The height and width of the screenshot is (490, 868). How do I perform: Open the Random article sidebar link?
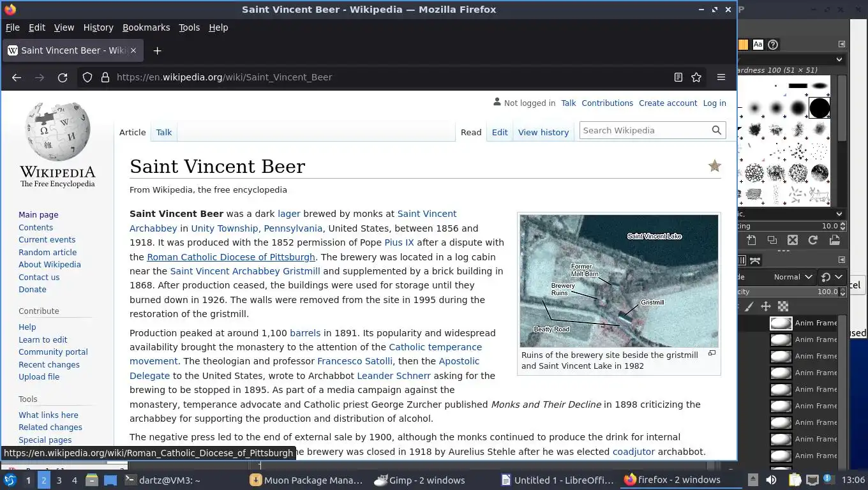click(x=47, y=252)
